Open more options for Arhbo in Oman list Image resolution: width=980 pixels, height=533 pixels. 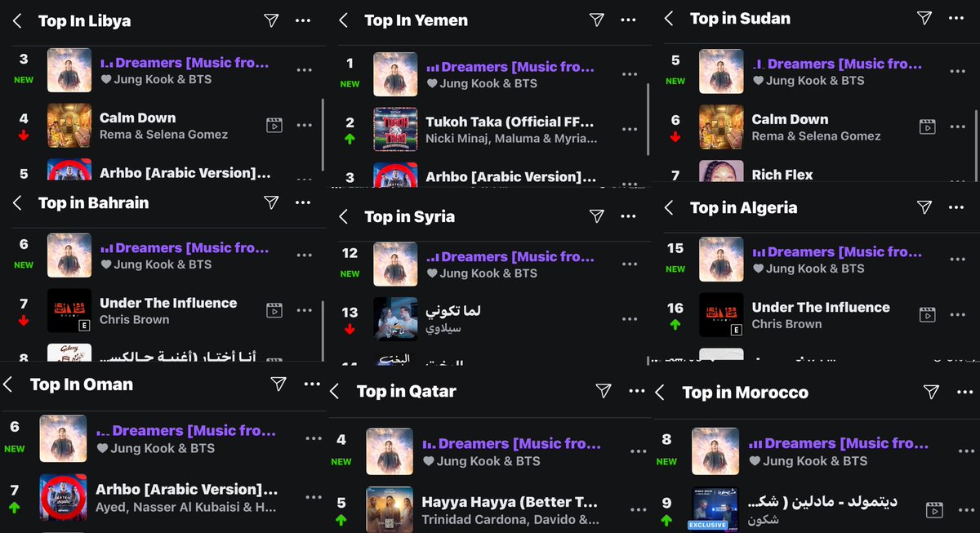click(x=313, y=496)
